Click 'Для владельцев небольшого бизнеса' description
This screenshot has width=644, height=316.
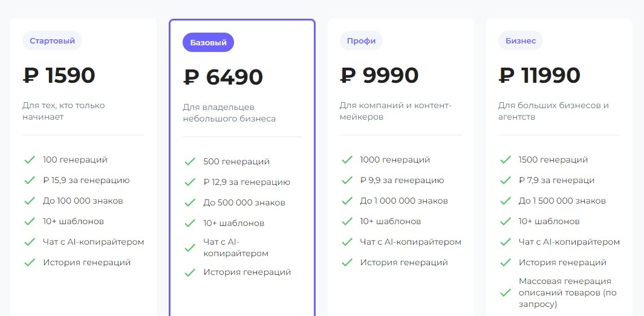(229, 113)
